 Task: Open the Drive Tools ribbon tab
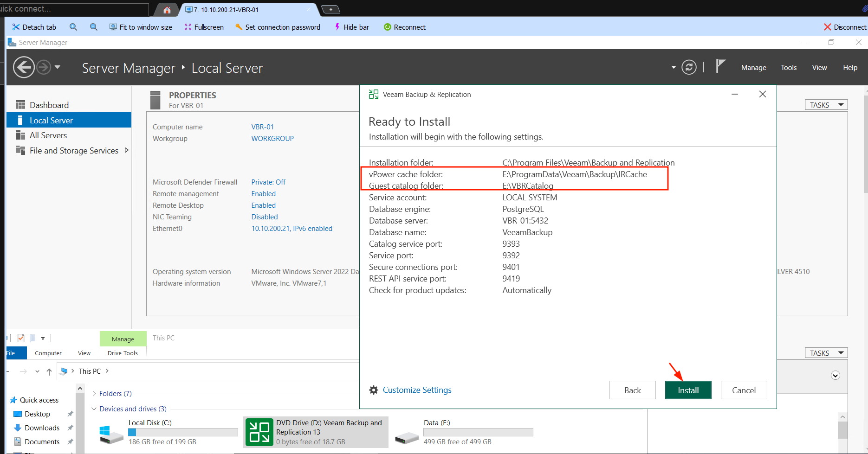123,353
